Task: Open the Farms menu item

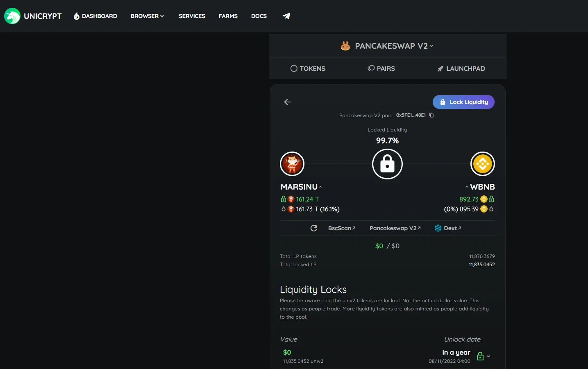Action: tap(228, 16)
